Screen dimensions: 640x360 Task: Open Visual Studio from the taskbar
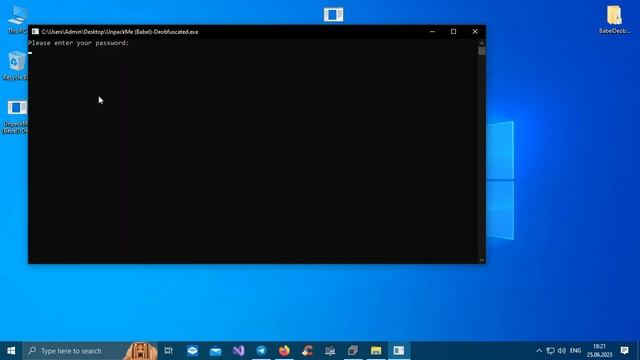[239, 351]
